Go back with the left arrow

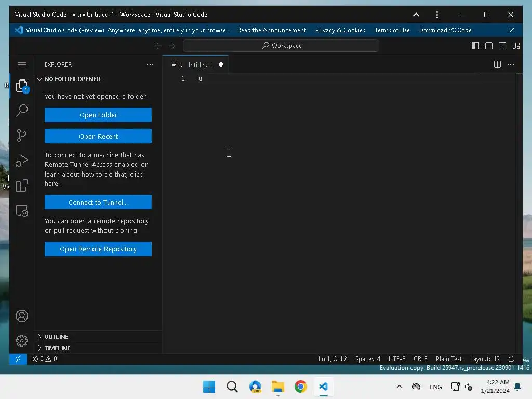158,46
